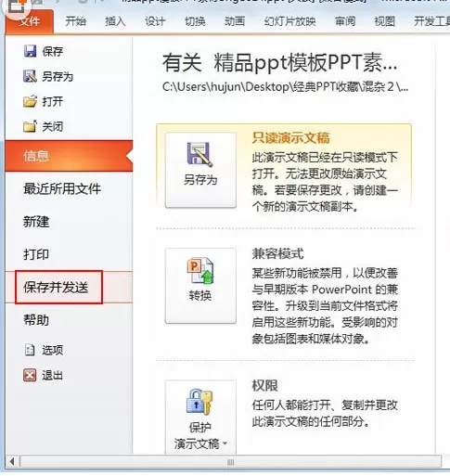This screenshot has width=450, height=476.
Task: Select 新建 New in the sidebar
Action: pyautogui.click(x=36, y=222)
